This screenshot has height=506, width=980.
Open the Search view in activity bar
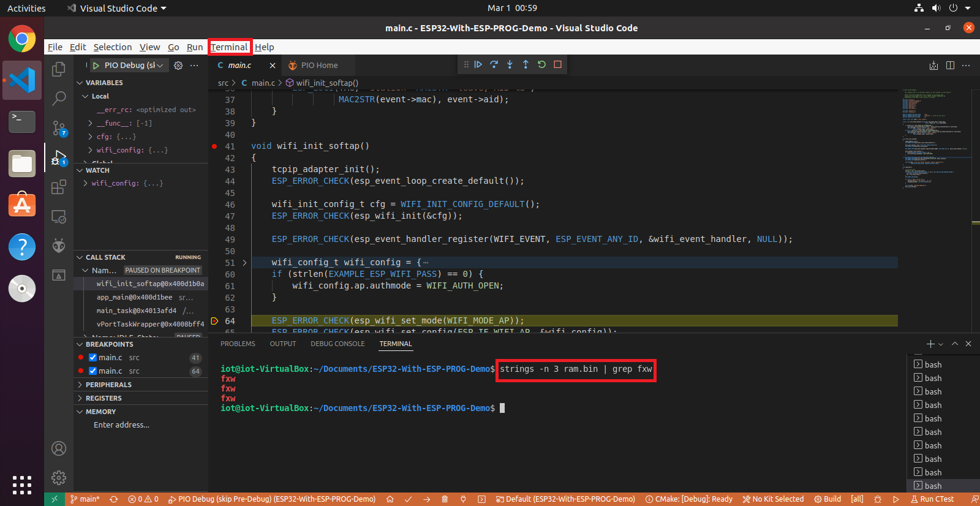pos(59,98)
